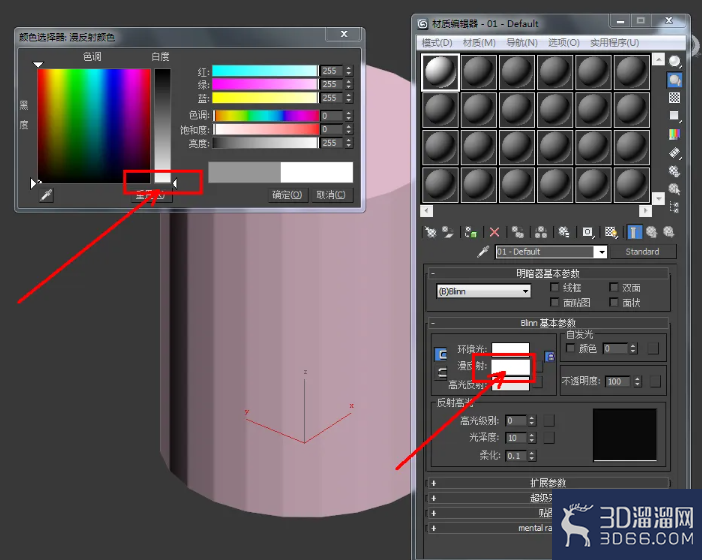Click Assign Material to Selection icon

[x=471, y=232]
